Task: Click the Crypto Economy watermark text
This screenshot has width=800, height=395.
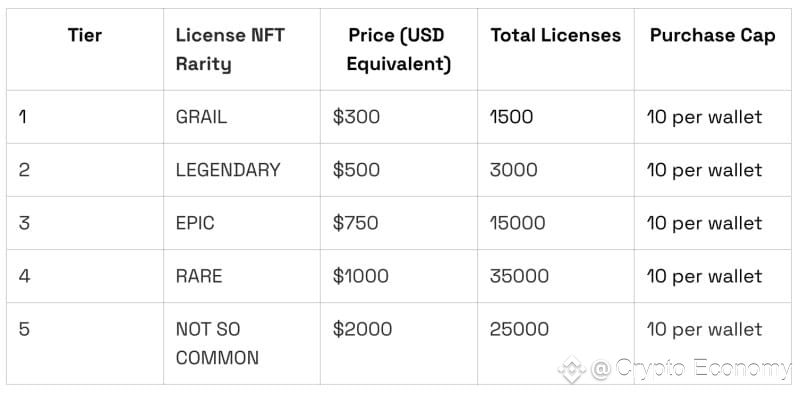Action: pos(691,368)
